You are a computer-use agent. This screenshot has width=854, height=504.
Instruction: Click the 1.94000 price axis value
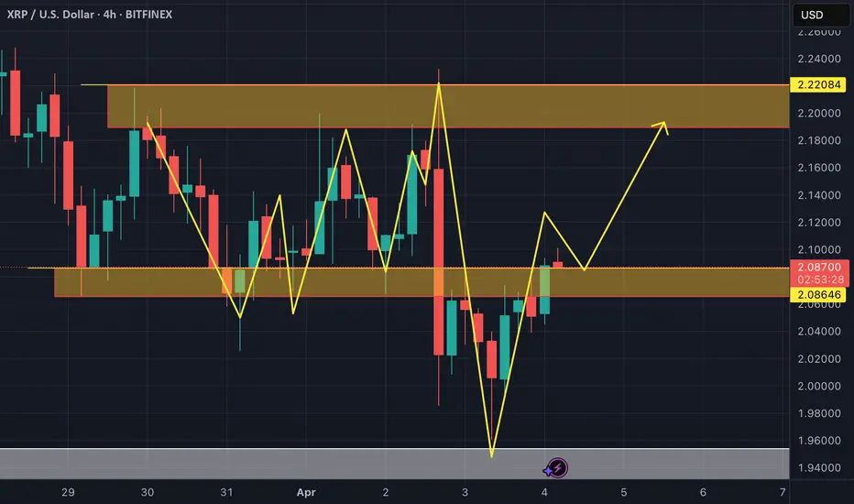(x=818, y=467)
